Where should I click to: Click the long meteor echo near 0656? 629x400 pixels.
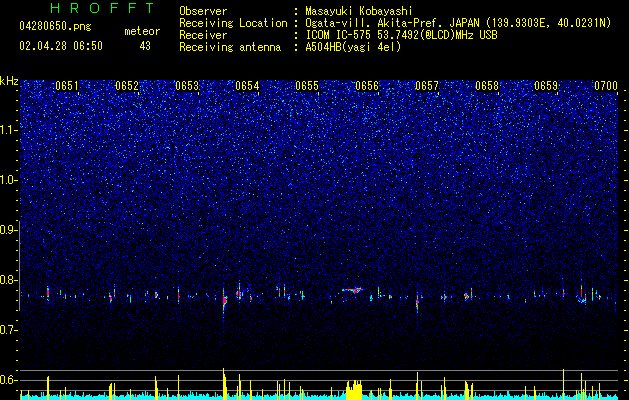pyautogui.click(x=353, y=290)
